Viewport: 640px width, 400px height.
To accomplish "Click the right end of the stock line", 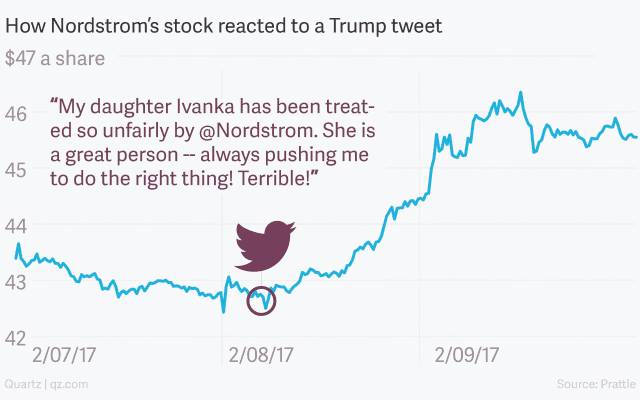I will tap(636, 137).
